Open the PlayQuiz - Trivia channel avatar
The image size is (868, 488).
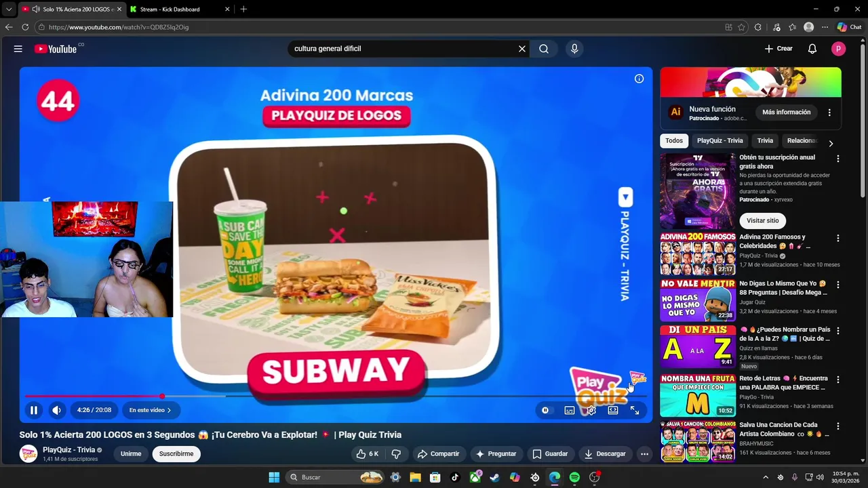pyautogui.click(x=28, y=454)
